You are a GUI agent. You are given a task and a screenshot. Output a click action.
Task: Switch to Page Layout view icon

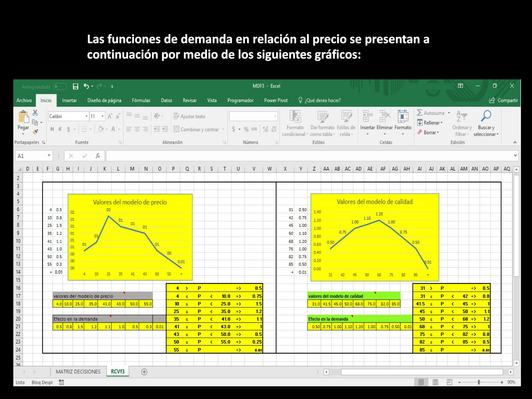click(x=435, y=382)
